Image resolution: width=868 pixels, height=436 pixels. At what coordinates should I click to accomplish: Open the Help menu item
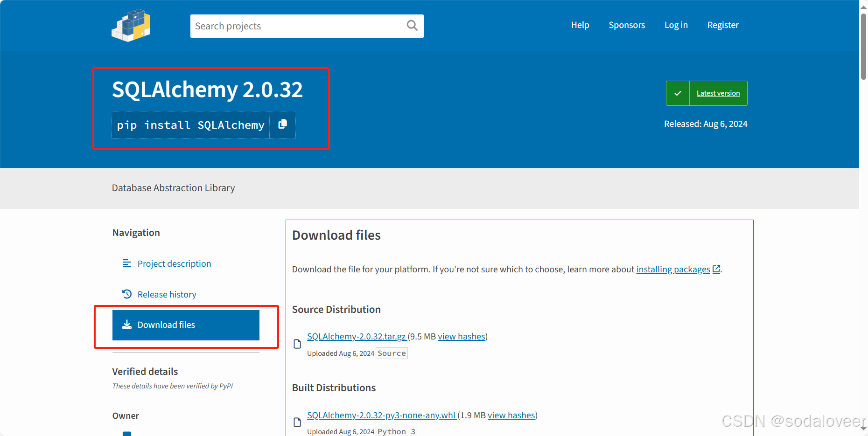[580, 25]
